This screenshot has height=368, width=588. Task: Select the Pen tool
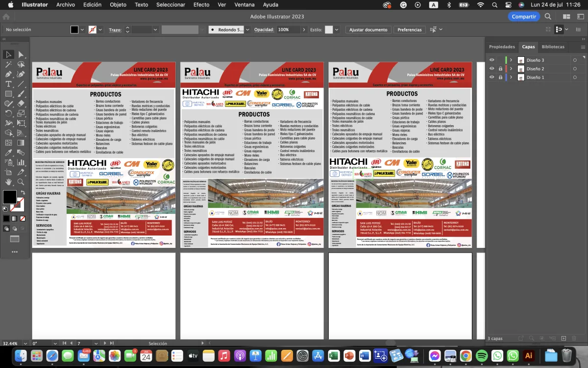pyautogui.click(x=8, y=74)
